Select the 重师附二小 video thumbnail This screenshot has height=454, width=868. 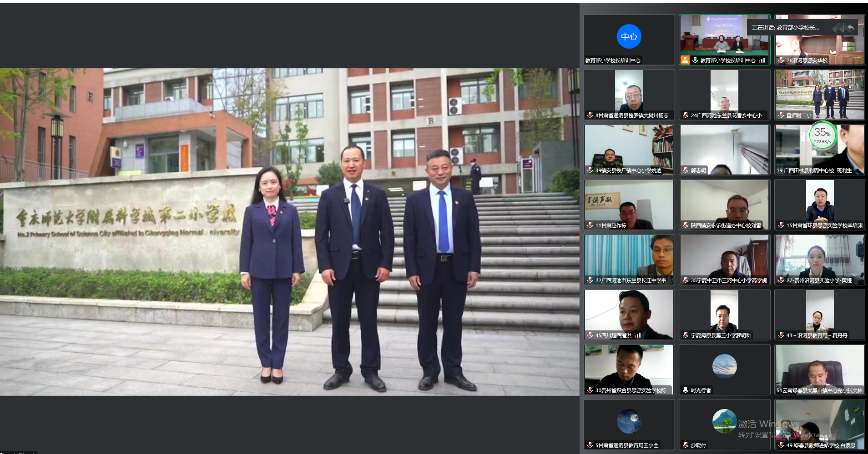tap(820, 95)
